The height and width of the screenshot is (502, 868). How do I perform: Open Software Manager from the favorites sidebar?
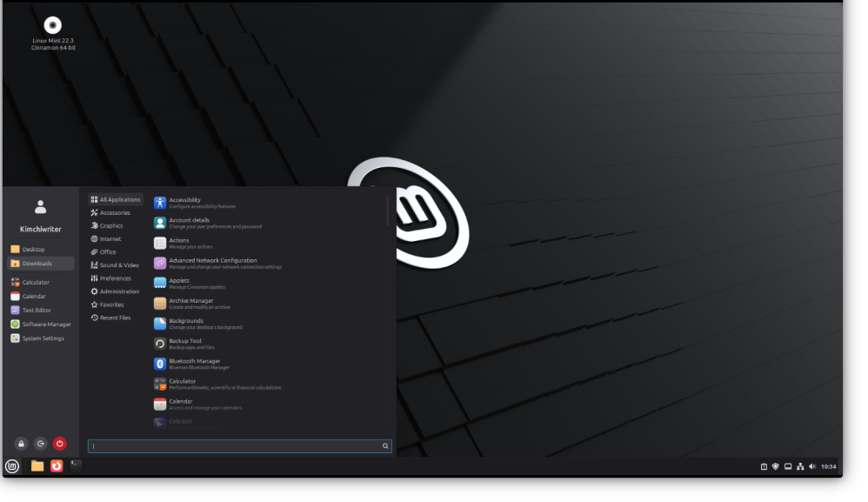46,325
